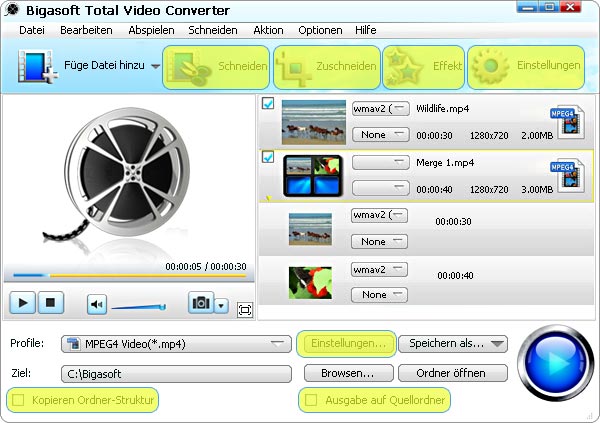Click the 00:00:05 / 00:00:30 time display
The image size is (600, 423).
[206, 266]
